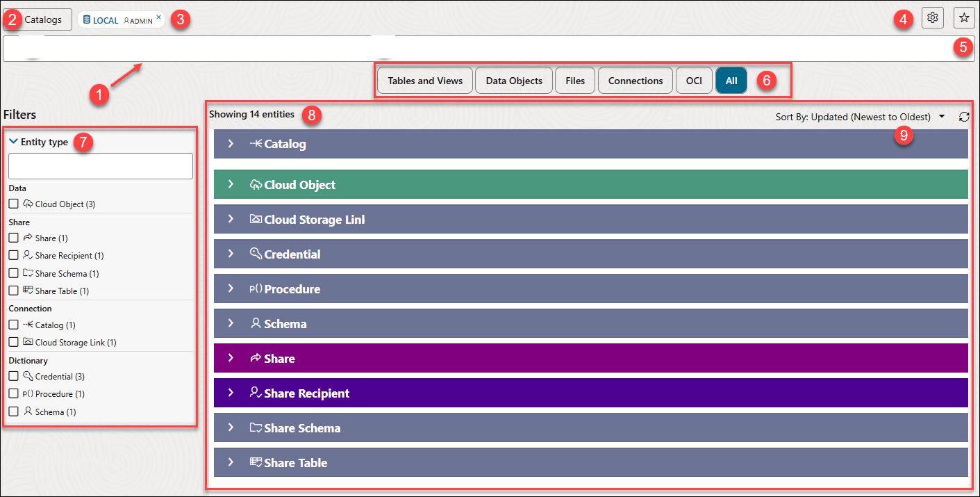
Task: Check the Procedure (1) filter
Action: pos(13,393)
